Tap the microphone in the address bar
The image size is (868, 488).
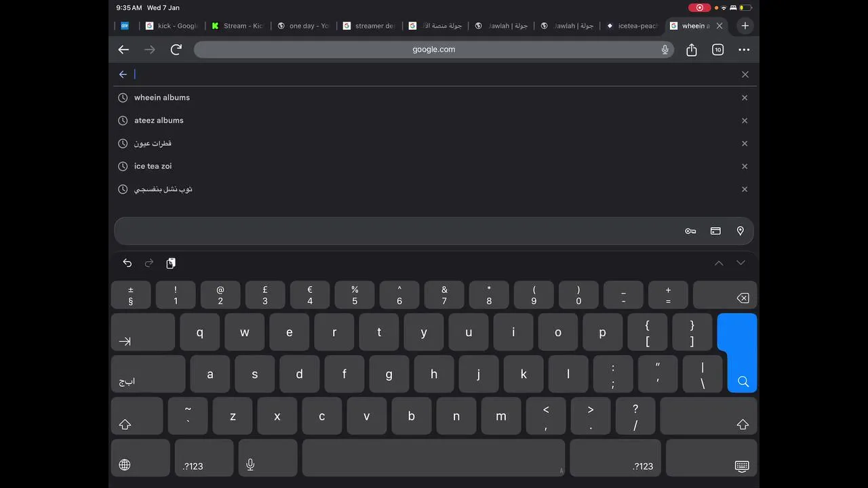(x=665, y=49)
